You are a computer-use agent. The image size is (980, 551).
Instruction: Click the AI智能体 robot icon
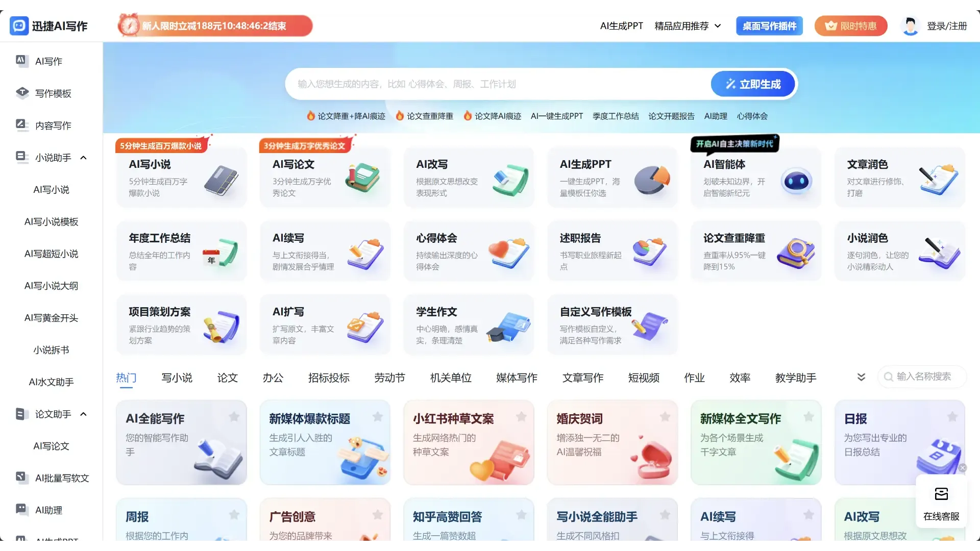(796, 181)
